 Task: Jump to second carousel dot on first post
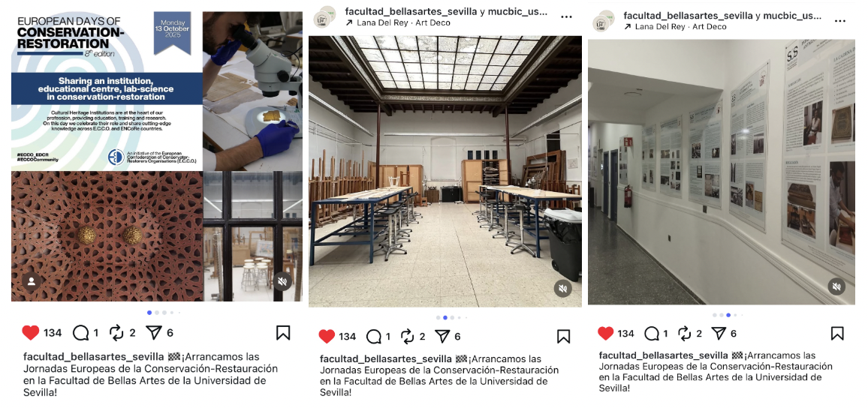[157, 312]
